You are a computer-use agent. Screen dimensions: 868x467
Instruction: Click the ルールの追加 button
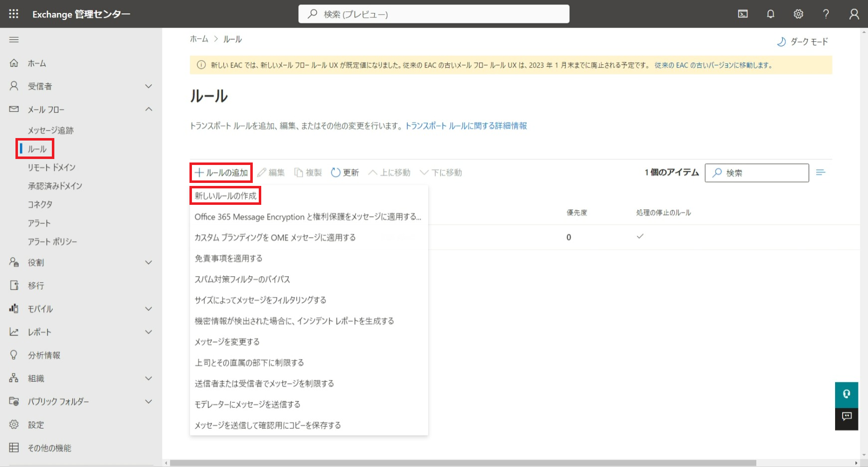(x=221, y=172)
